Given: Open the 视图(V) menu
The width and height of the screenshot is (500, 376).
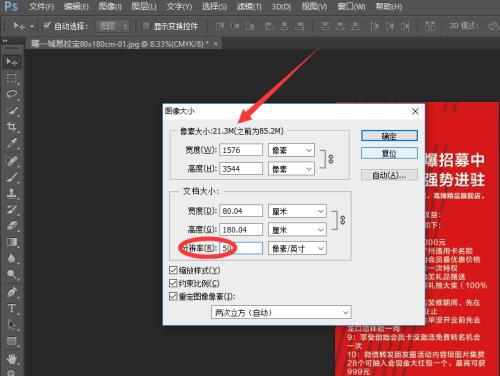Looking at the screenshot, I should tap(314, 6).
